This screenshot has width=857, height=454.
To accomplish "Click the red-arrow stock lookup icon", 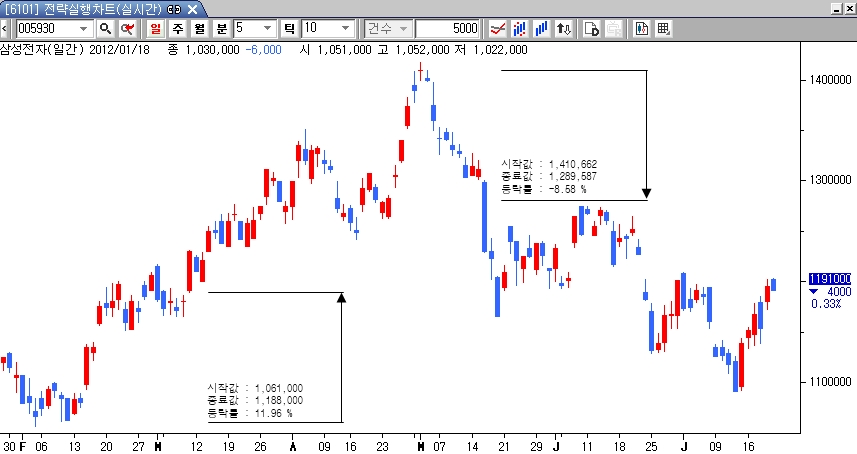I will (x=127, y=29).
